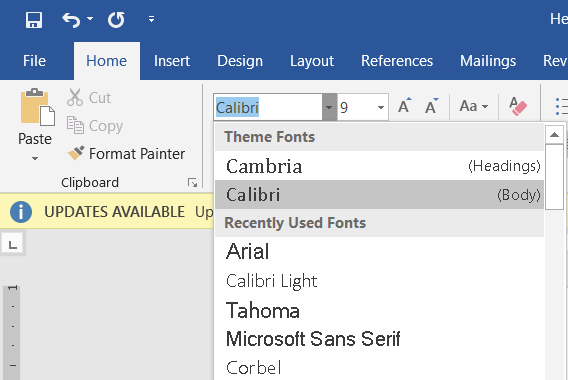Decrease font size with the Shrink Font icon
The width and height of the screenshot is (568, 380).
431,106
